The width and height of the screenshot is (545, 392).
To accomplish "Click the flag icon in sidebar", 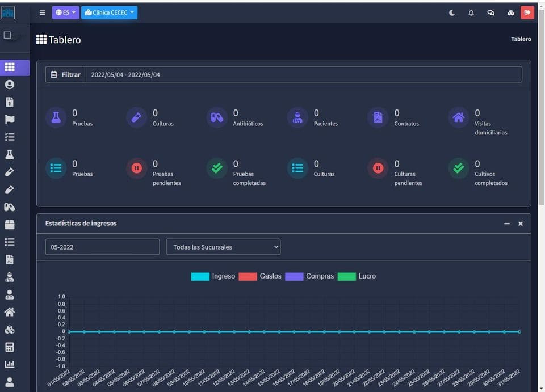I will pyautogui.click(x=9, y=119).
